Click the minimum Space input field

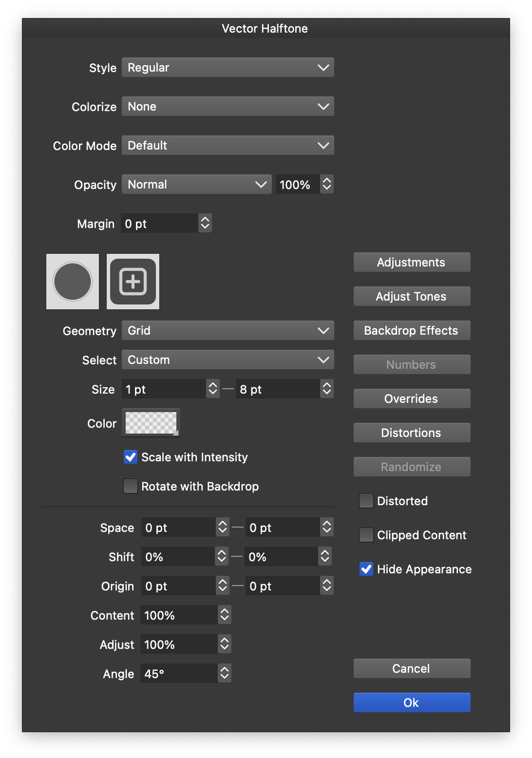point(178,528)
